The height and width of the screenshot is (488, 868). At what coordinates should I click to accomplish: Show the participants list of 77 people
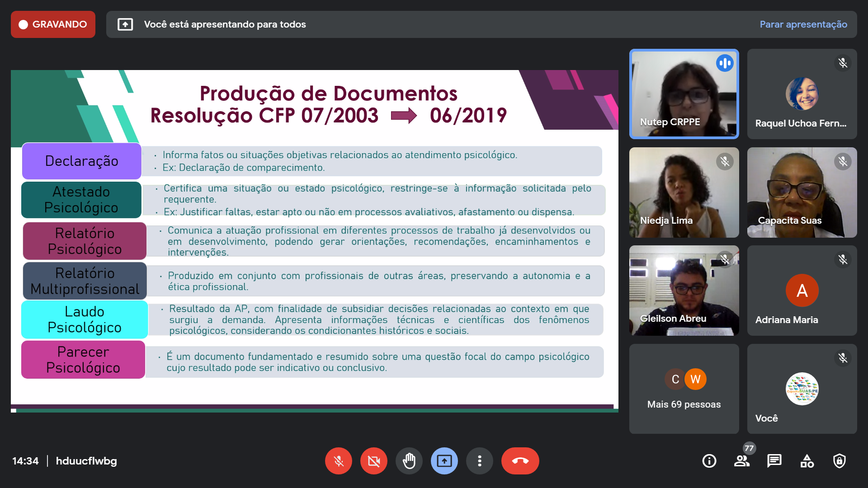coord(741,461)
